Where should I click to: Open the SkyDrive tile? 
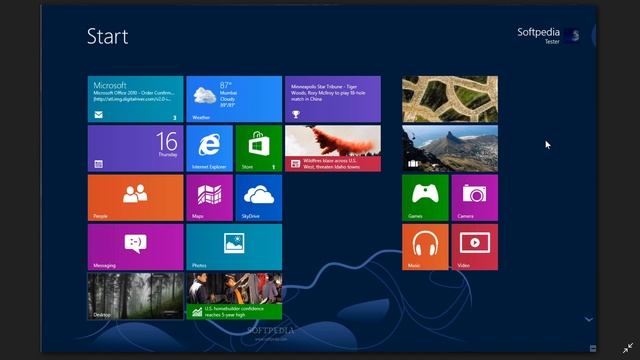pos(259,198)
